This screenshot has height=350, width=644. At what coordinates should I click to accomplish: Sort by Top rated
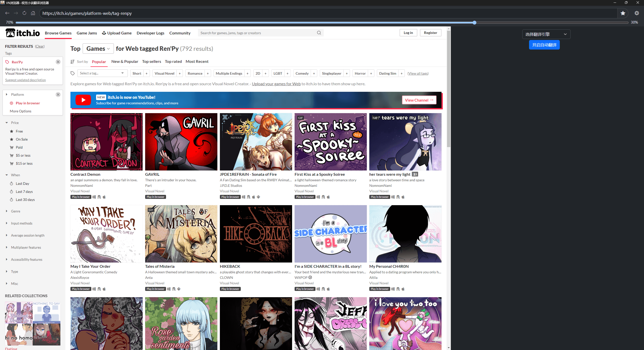tap(173, 62)
